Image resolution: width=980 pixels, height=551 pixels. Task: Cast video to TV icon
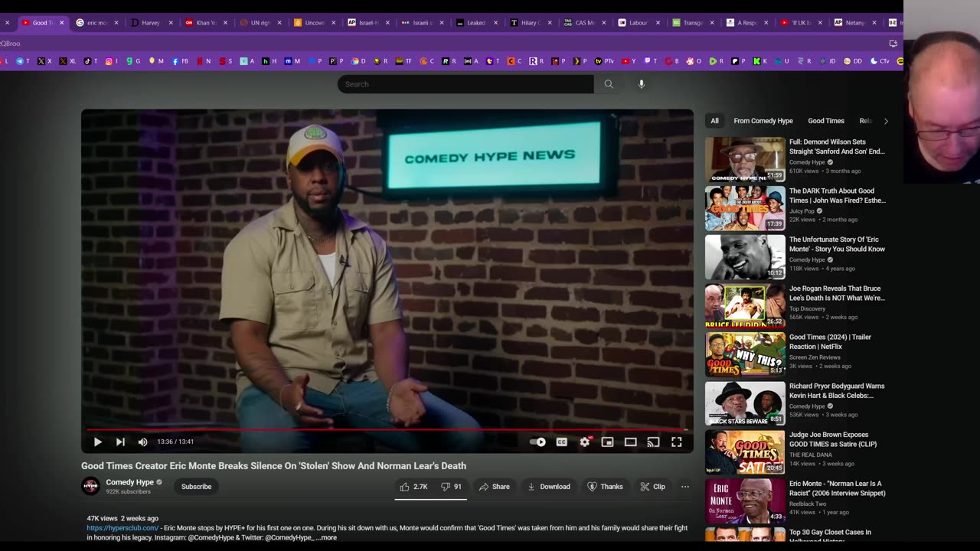(653, 442)
